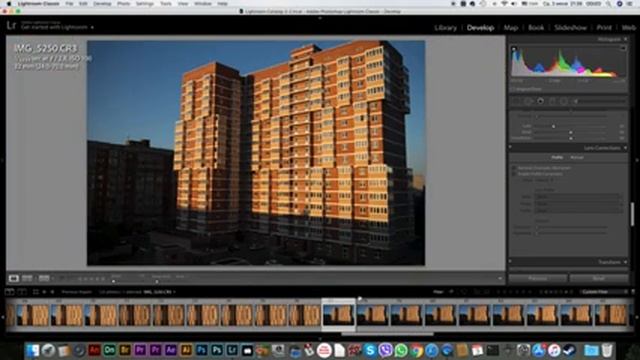Open WhatsApp from the Dock
This screenshot has height=360, width=640.
click(x=401, y=350)
